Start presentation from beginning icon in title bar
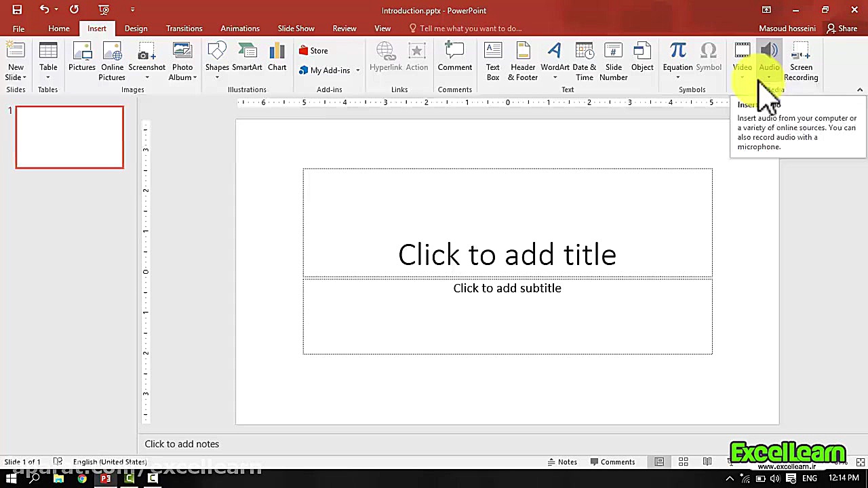Viewport: 868px width, 488px height. (103, 9)
